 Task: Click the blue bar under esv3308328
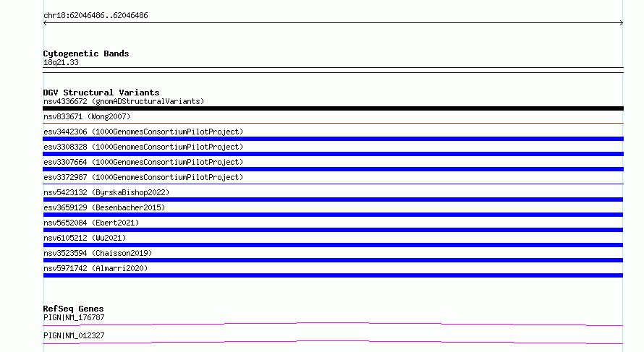coord(333,154)
